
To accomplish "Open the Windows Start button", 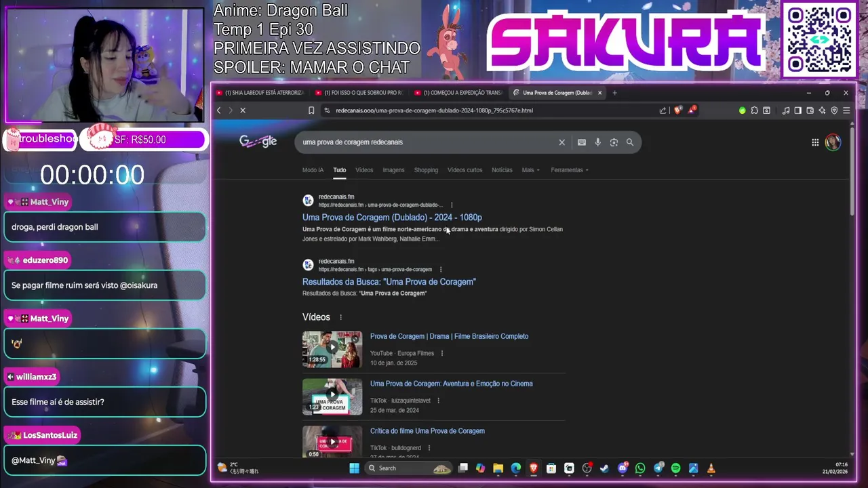I will [x=354, y=468].
